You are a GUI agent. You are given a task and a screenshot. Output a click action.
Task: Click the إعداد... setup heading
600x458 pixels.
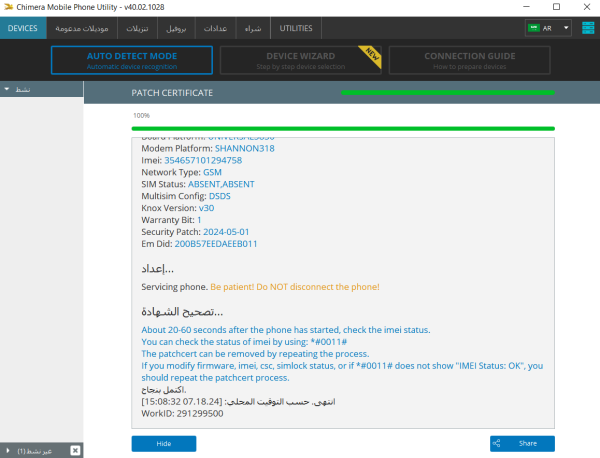point(157,269)
